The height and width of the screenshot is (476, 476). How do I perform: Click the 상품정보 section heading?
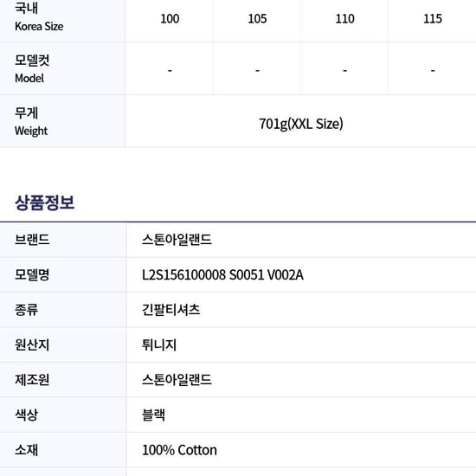45,203
